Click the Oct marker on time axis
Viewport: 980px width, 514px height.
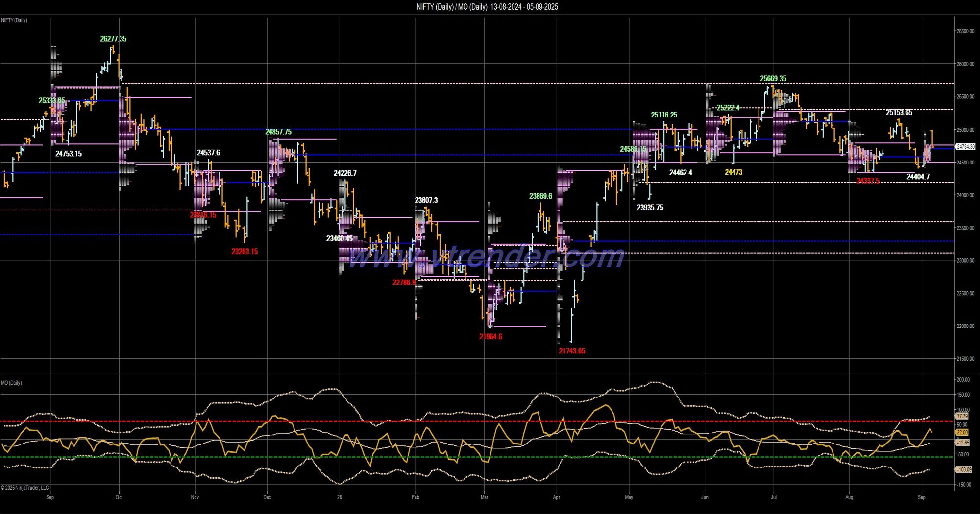(x=119, y=497)
